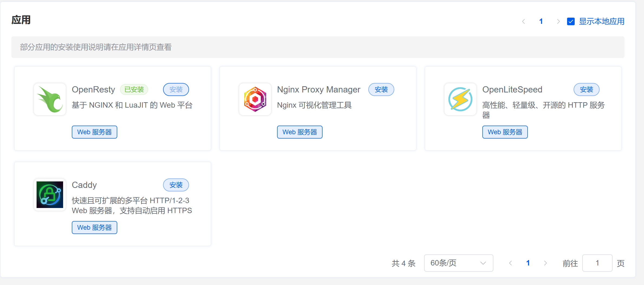Viewport: 644px width, 285px height.
Task: Install Caddy using its 安装 button
Action: pos(176,185)
